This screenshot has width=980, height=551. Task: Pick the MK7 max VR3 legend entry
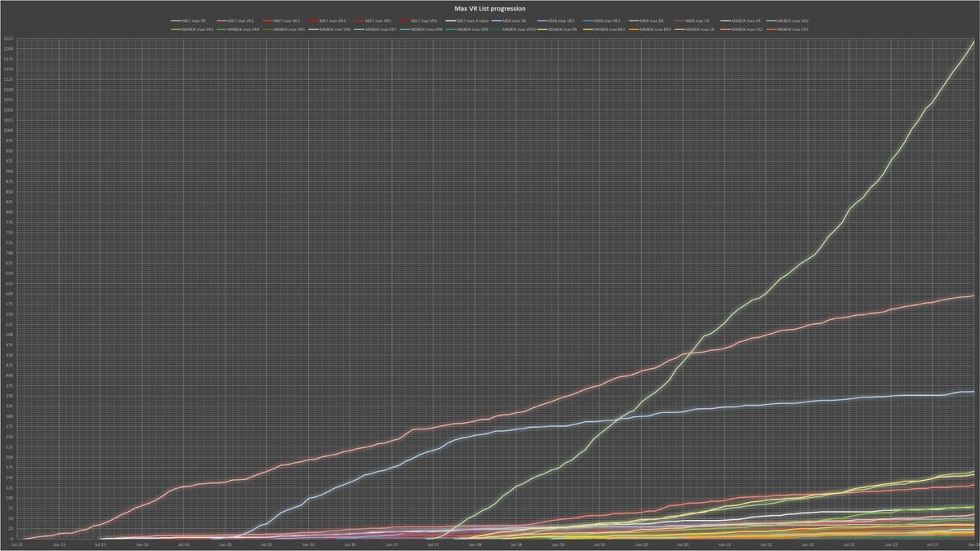(281, 20)
